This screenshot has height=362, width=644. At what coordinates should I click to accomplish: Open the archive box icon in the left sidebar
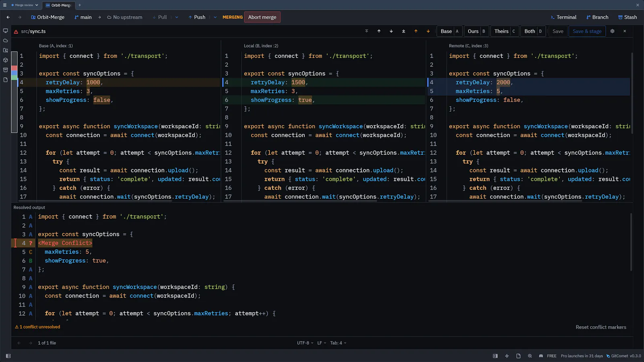click(x=6, y=70)
